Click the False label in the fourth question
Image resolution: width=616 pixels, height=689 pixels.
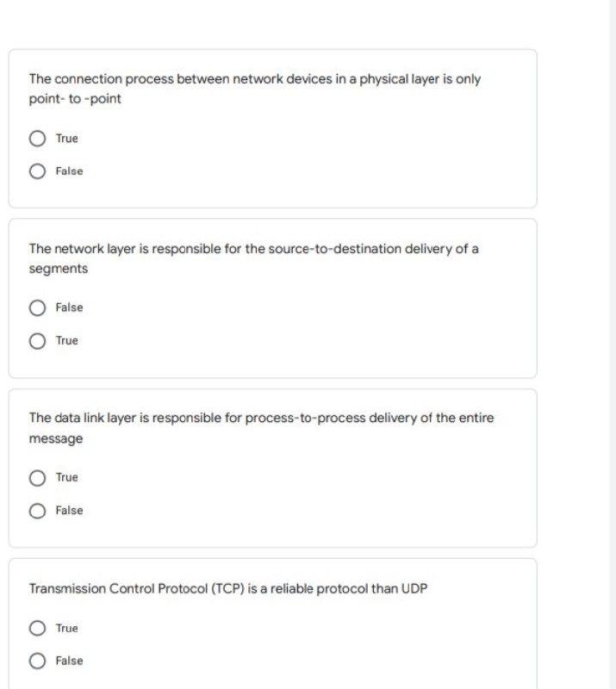point(69,661)
